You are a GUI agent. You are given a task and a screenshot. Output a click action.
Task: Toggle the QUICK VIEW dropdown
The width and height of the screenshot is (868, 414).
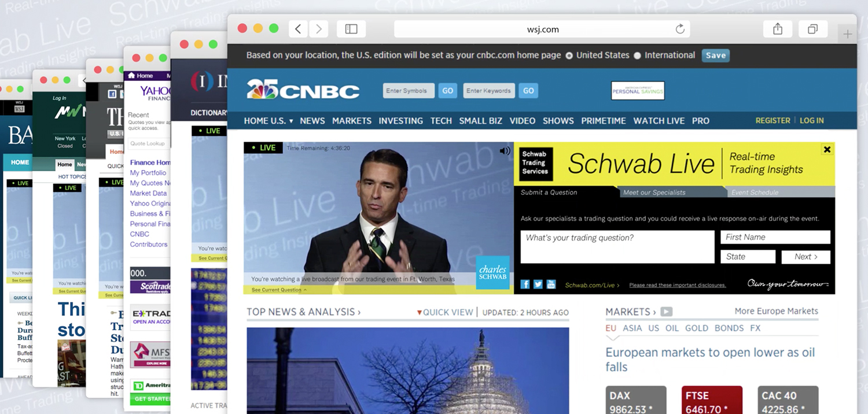tap(445, 312)
